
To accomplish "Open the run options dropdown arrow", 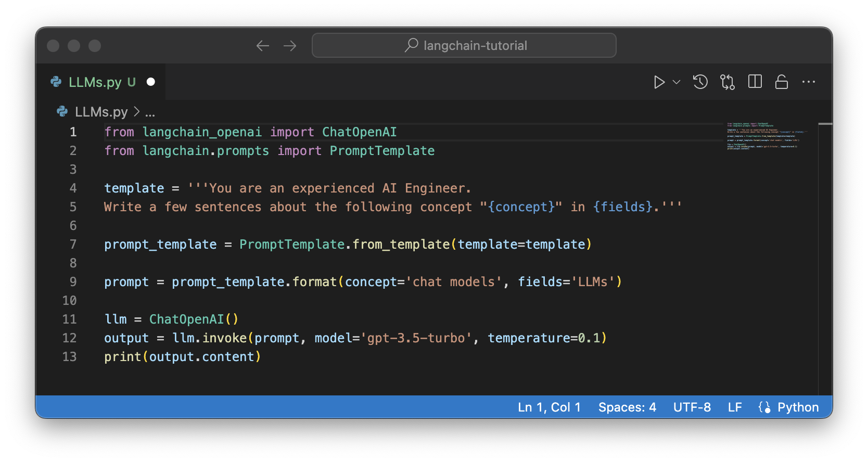I will click(676, 82).
